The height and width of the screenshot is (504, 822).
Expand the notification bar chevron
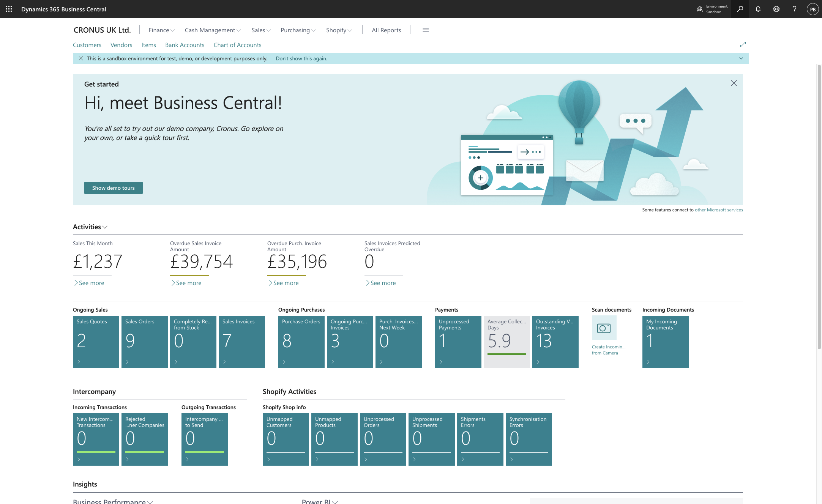(741, 58)
